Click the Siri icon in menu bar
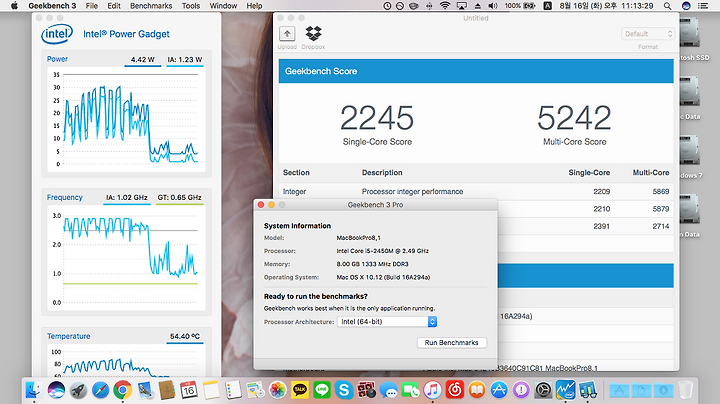720x404 pixels. [686, 6]
